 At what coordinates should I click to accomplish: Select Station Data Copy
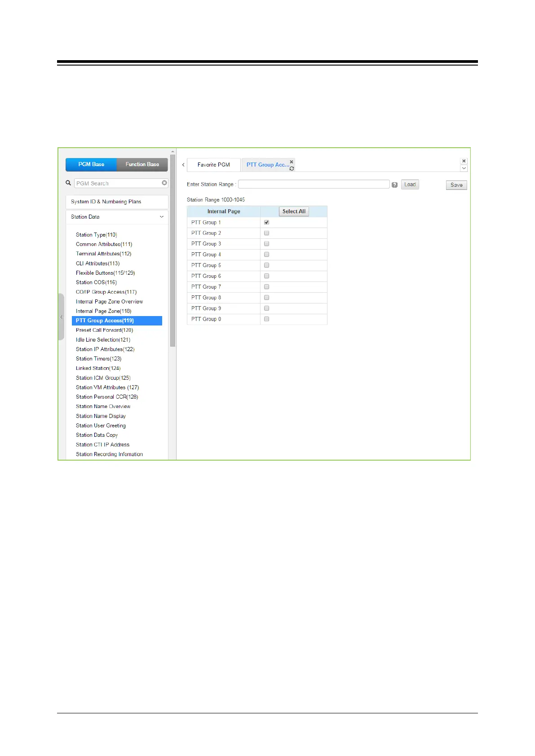[x=97, y=435]
